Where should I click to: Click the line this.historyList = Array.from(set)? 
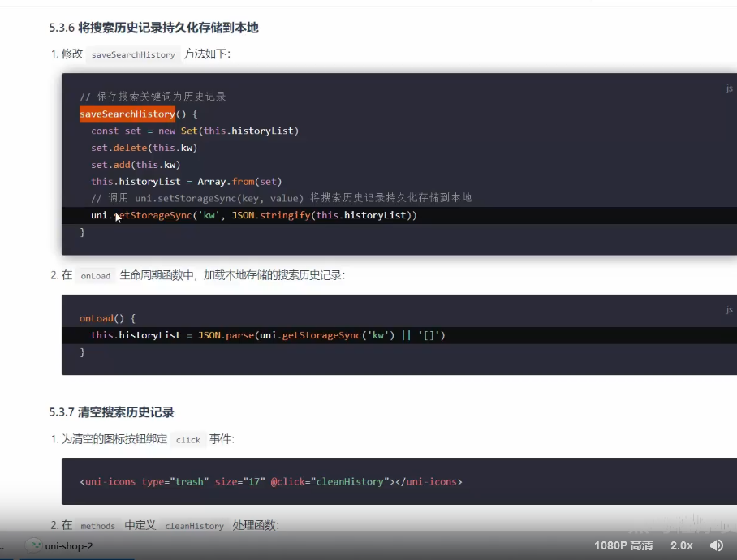(x=186, y=181)
